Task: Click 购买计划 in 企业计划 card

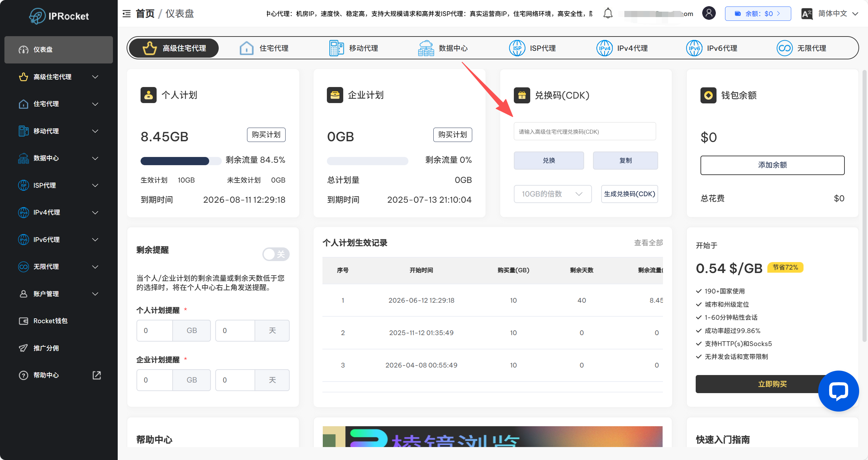Action: click(453, 135)
